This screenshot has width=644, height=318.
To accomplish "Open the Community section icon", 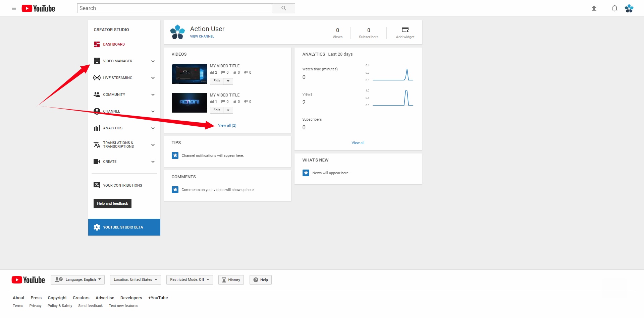I will pos(97,94).
